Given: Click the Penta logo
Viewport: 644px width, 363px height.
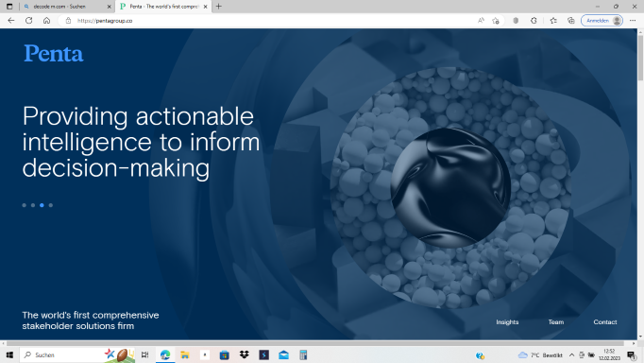Looking at the screenshot, I should (54, 54).
